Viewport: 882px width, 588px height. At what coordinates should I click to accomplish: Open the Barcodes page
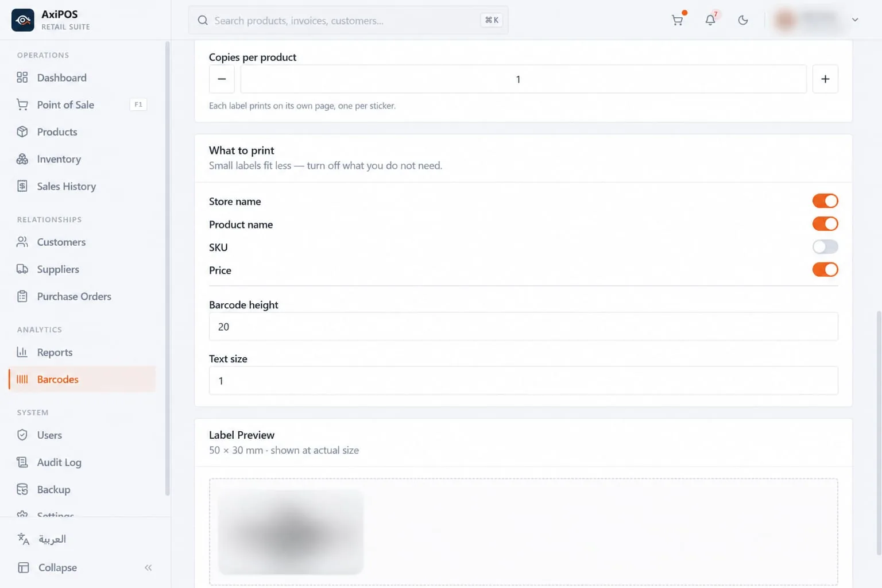[x=82, y=380]
